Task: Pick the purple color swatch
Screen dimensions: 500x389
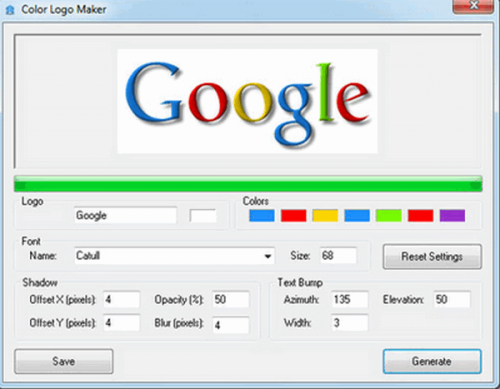Action: 452,215
